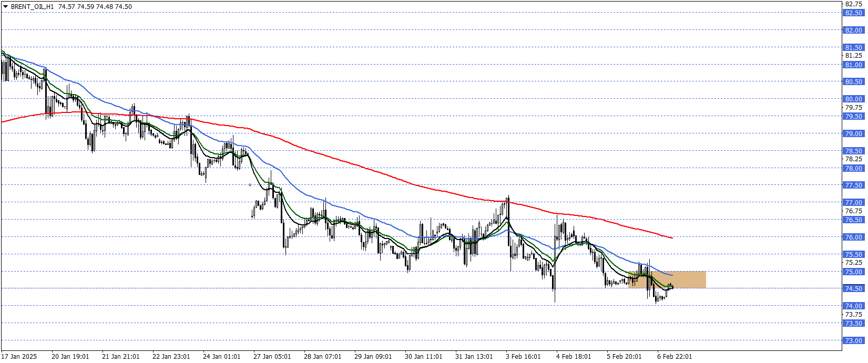Click the 75.00 price level label
The height and width of the screenshot is (363, 868).
pyautogui.click(x=854, y=272)
